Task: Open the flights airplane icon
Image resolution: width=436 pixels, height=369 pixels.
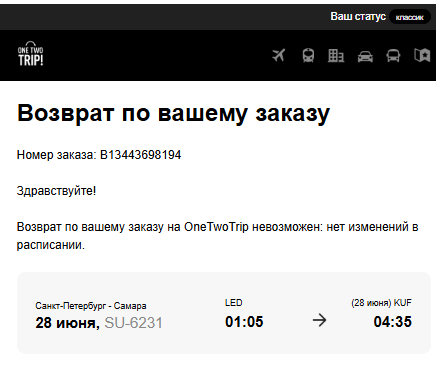Action: pyautogui.click(x=279, y=55)
